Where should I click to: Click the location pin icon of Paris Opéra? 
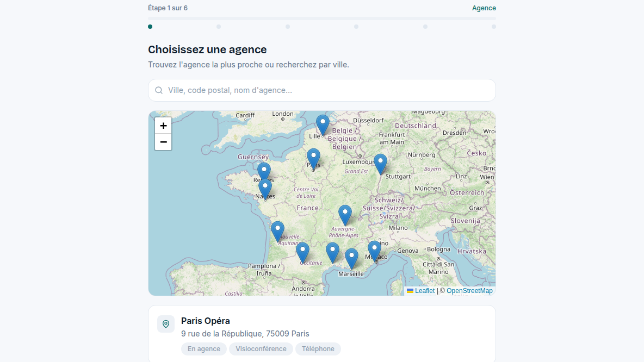(x=166, y=324)
